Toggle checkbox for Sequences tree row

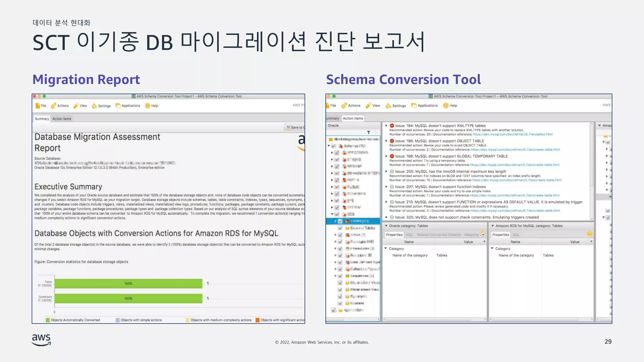340,276
